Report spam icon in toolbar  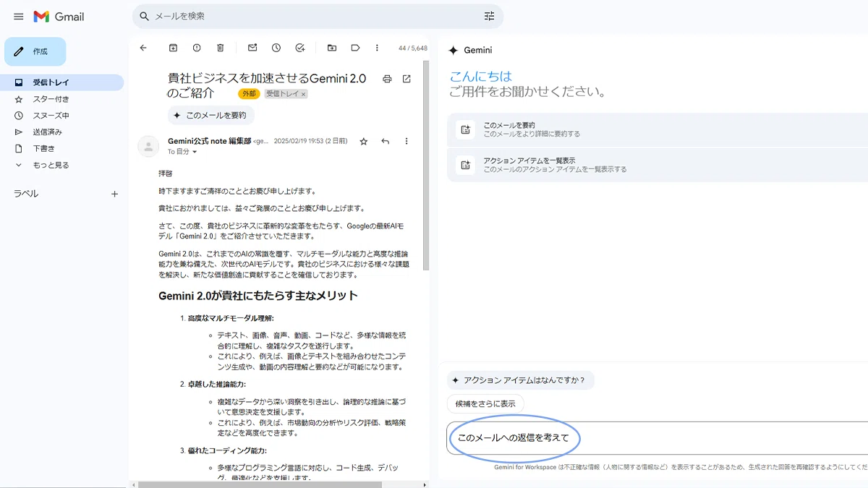[x=197, y=48]
